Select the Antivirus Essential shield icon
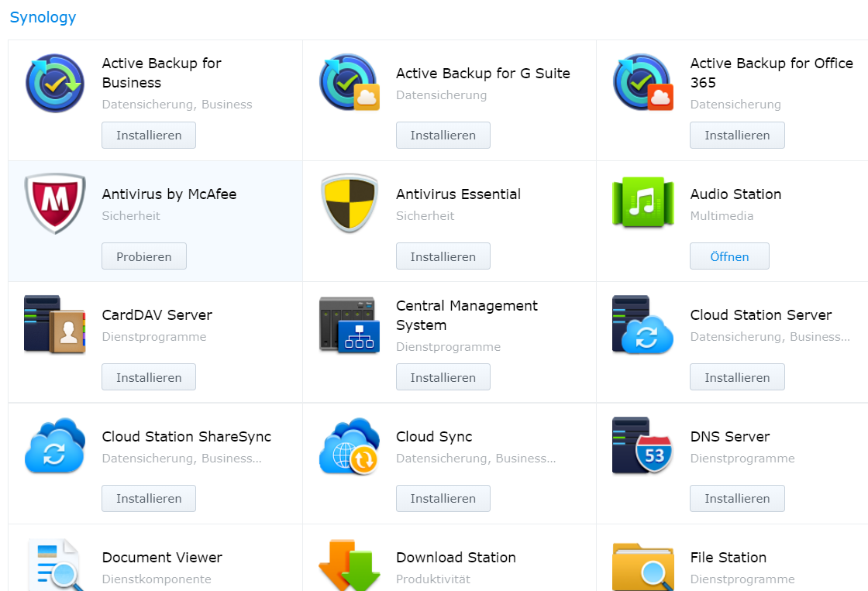Screen dimensions: 868x591 pyautogui.click(x=350, y=203)
